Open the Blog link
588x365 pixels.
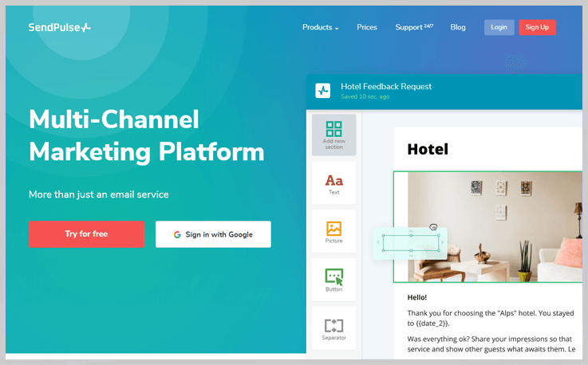(458, 27)
